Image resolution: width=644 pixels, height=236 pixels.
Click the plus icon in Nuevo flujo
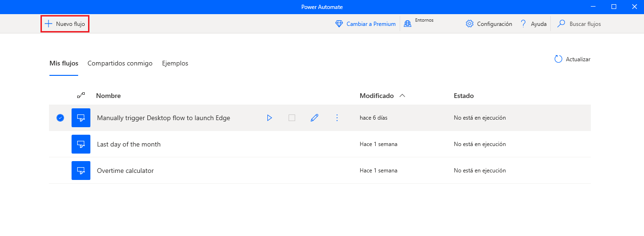pyautogui.click(x=48, y=24)
